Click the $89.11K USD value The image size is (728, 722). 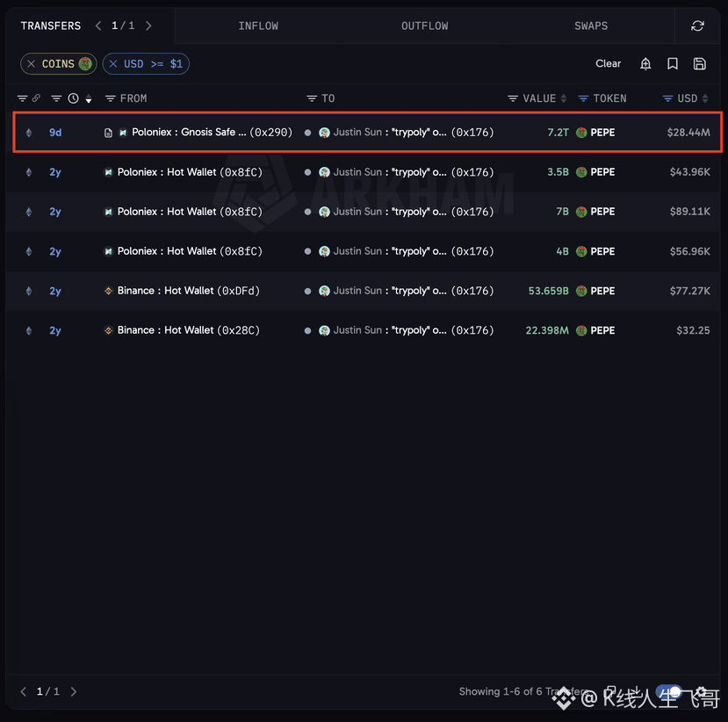click(x=689, y=212)
